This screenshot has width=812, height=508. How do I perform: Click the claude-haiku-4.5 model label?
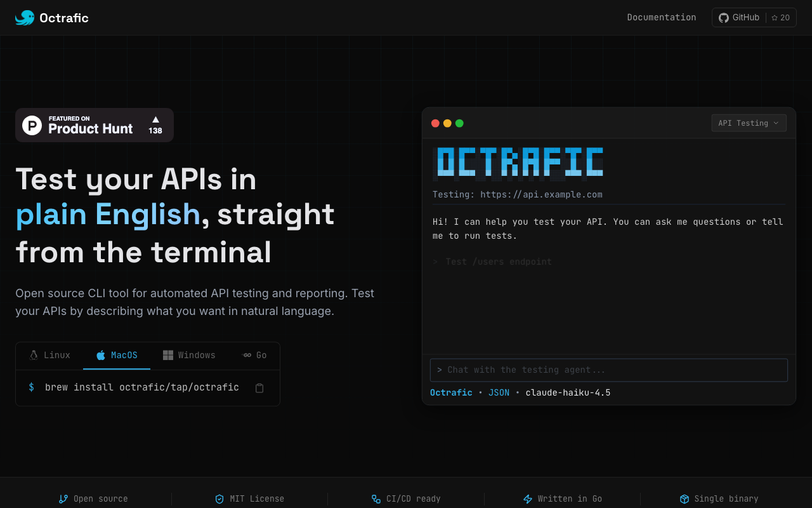click(568, 392)
